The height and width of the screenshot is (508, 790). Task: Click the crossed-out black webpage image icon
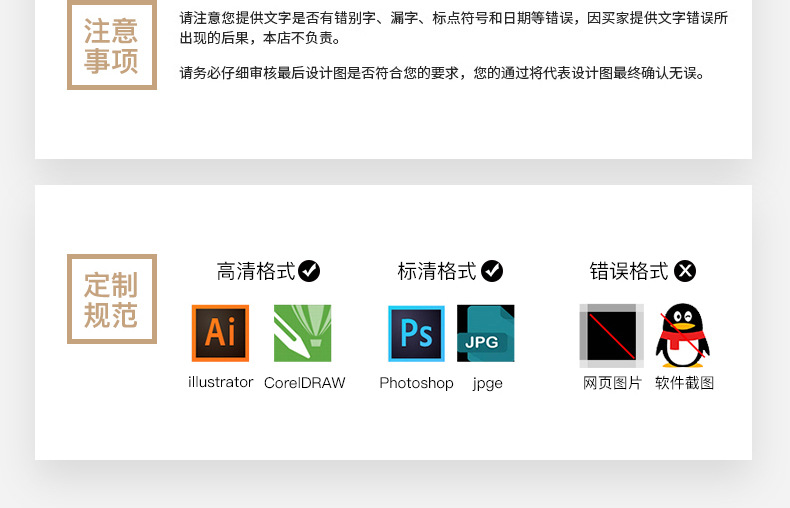point(612,336)
